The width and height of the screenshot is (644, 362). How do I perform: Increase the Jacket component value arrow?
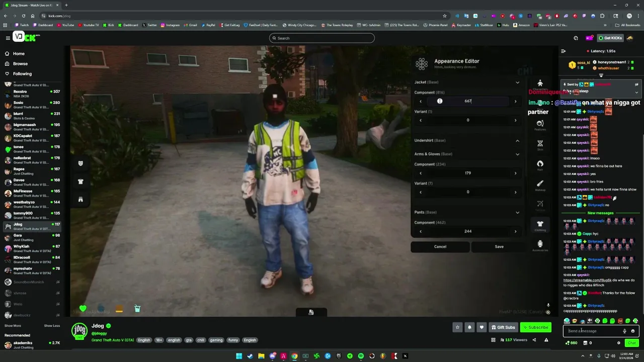[515, 102]
